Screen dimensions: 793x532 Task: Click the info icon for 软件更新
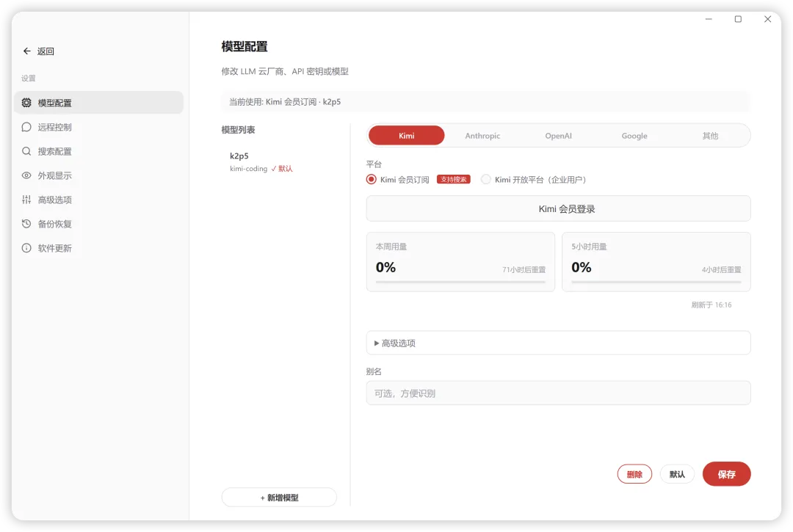click(26, 248)
